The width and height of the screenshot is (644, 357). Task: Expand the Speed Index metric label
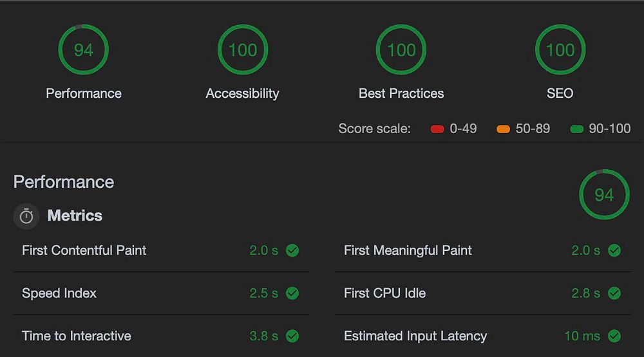59,293
